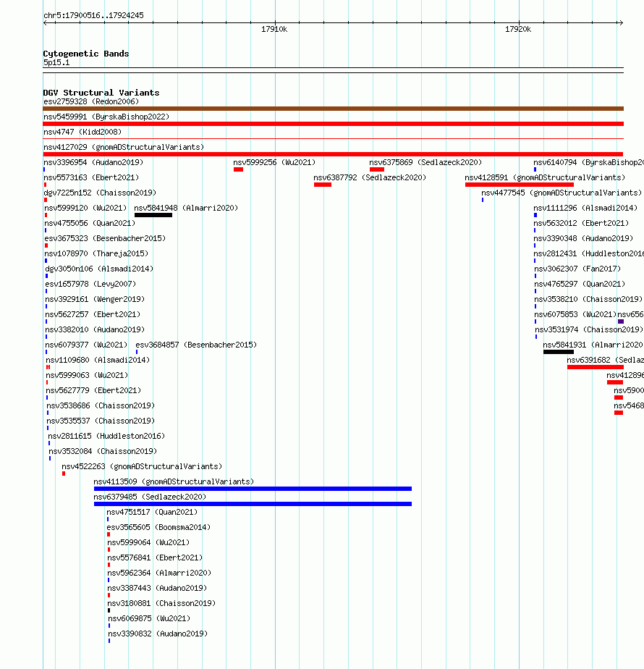
Task: Click nsv3535537 (Chaisson2019) label
Action: pyautogui.click(x=101, y=421)
